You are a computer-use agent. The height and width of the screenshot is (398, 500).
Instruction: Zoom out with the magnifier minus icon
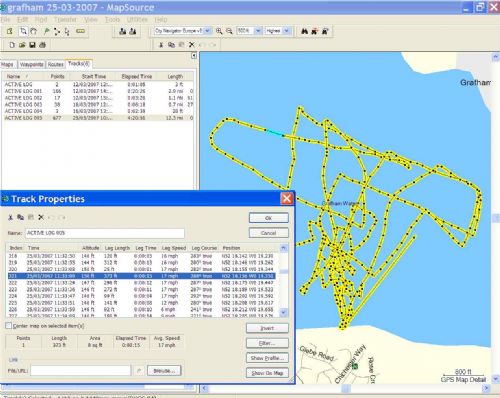[x=229, y=31]
